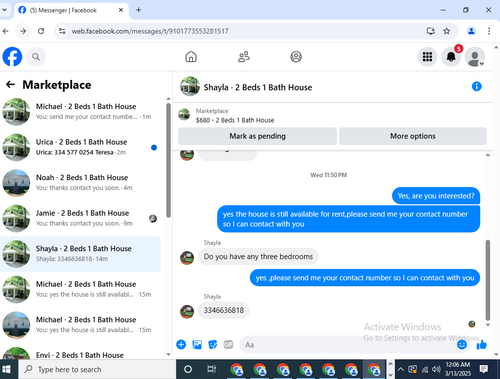Open the plus more actions icon

click(181, 344)
